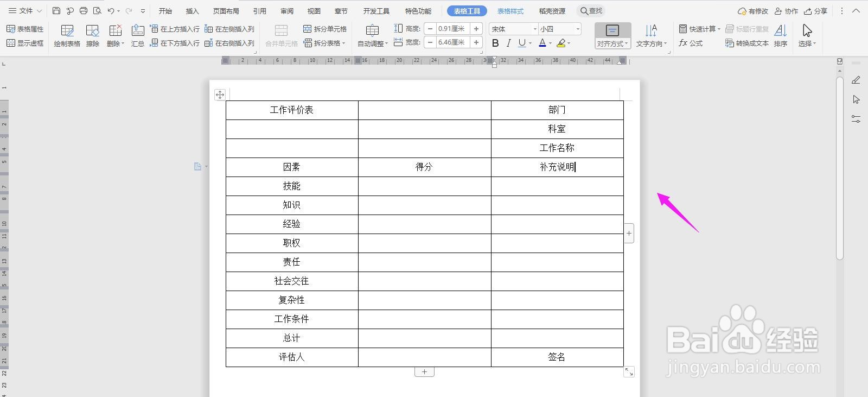Expand underline style dropdown arrow
This screenshot has height=397, width=868.
[530, 43]
